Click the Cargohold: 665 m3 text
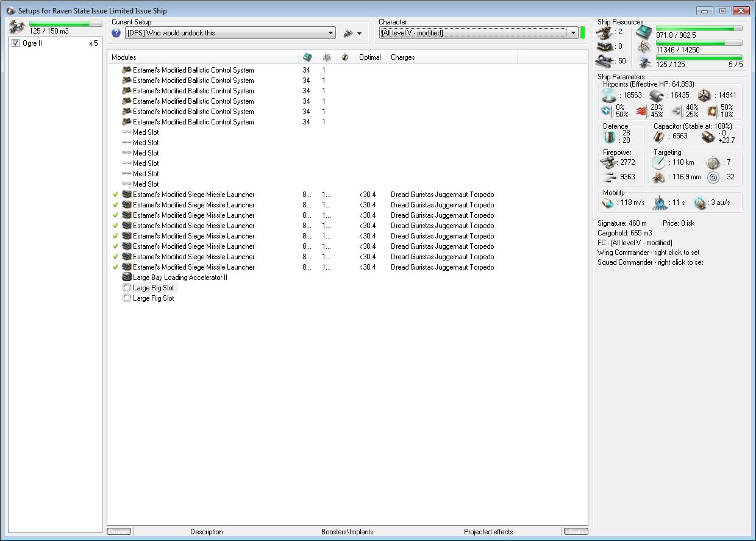Screen dimensions: 756x541 pyautogui.click(x=624, y=233)
